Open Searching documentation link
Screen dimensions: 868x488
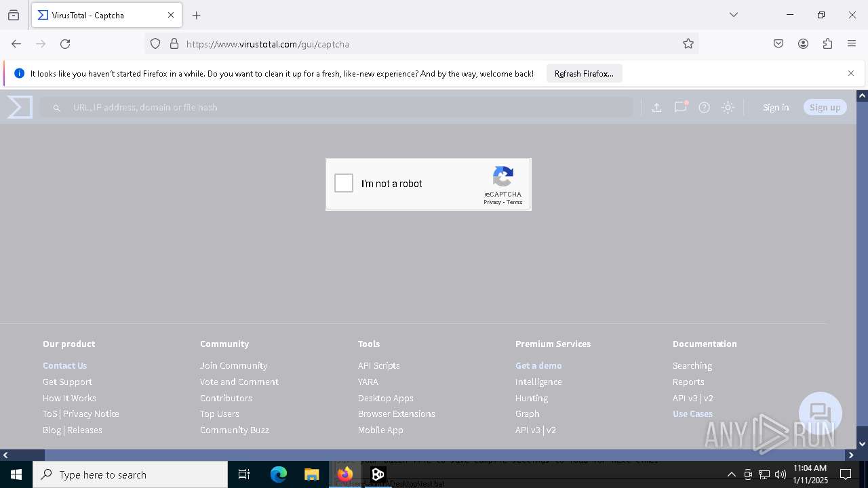[x=692, y=365]
